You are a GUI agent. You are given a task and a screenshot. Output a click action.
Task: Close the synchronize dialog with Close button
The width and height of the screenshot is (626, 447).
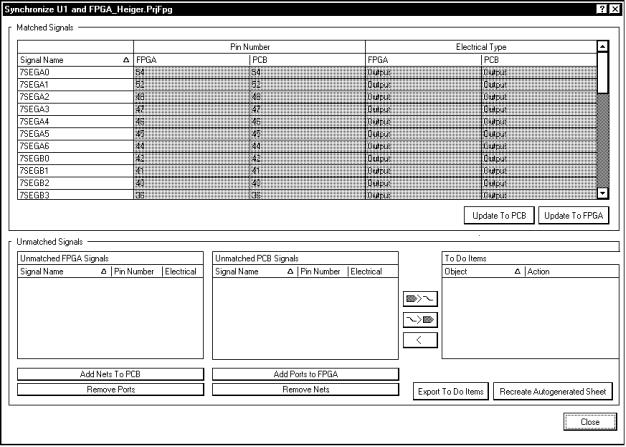pyautogui.click(x=590, y=421)
